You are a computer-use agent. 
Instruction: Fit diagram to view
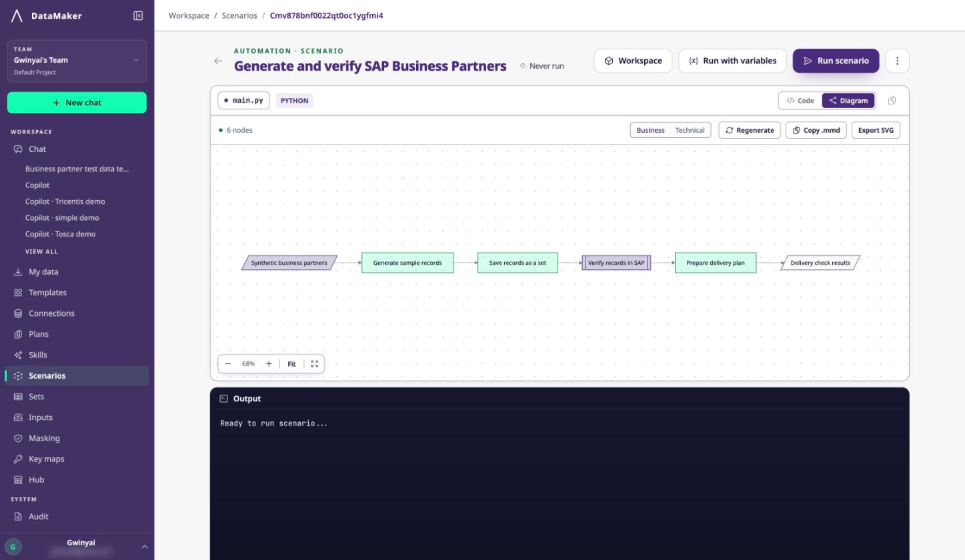(x=291, y=364)
